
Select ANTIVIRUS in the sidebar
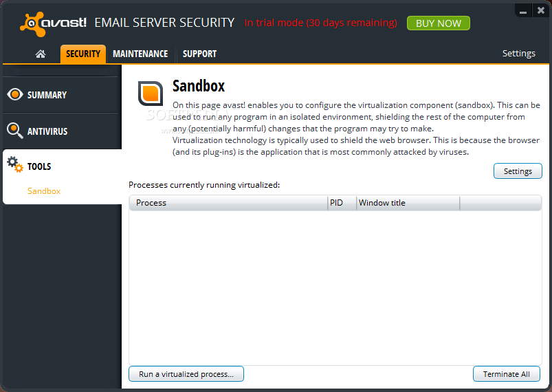62,131
